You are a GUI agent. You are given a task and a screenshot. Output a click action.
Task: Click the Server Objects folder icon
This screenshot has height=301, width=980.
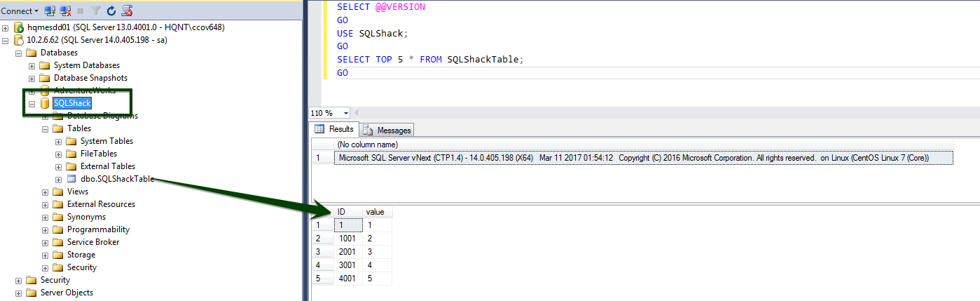point(32,293)
